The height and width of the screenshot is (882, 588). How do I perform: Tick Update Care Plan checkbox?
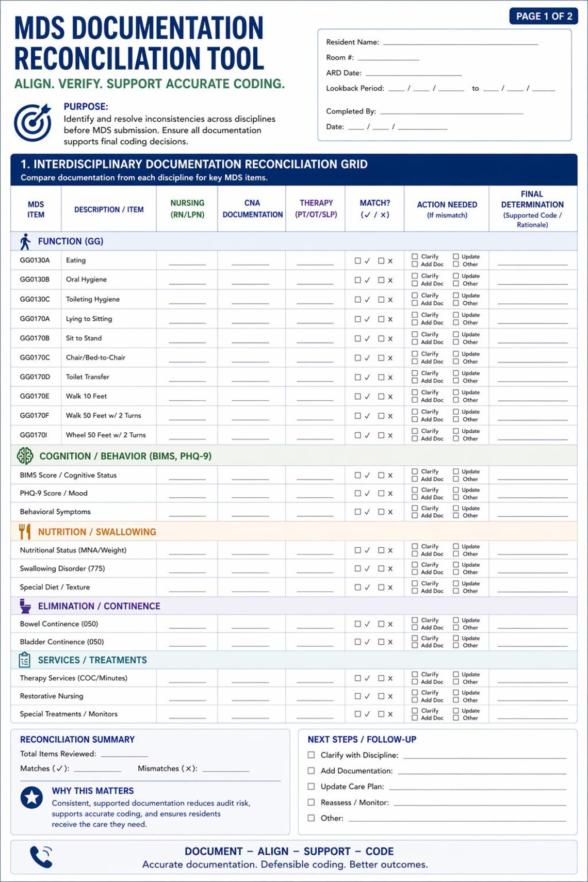pyautogui.click(x=311, y=786)
